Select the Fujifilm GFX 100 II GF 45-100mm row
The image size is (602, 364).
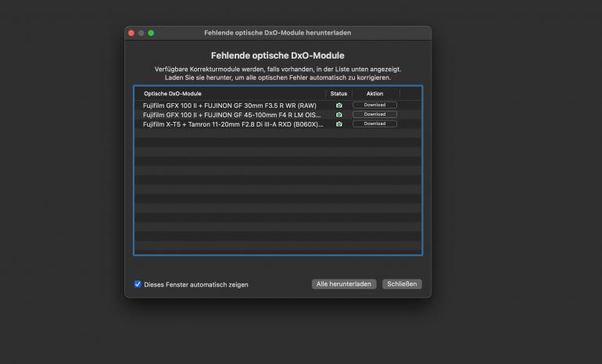(x=231, y=114)
